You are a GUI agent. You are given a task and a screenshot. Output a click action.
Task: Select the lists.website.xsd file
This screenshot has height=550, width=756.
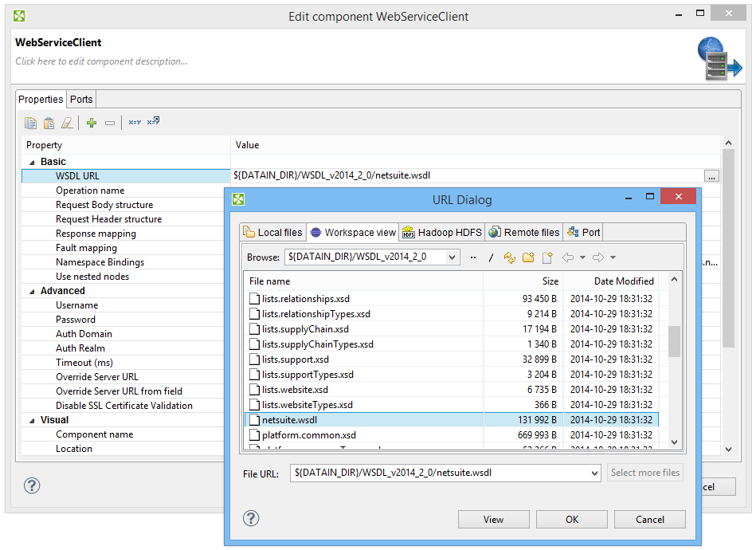pos(452,390)
